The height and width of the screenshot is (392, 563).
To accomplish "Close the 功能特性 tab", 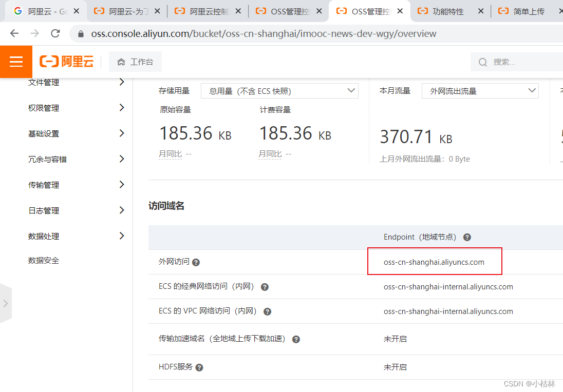I will tap(480, 11).
